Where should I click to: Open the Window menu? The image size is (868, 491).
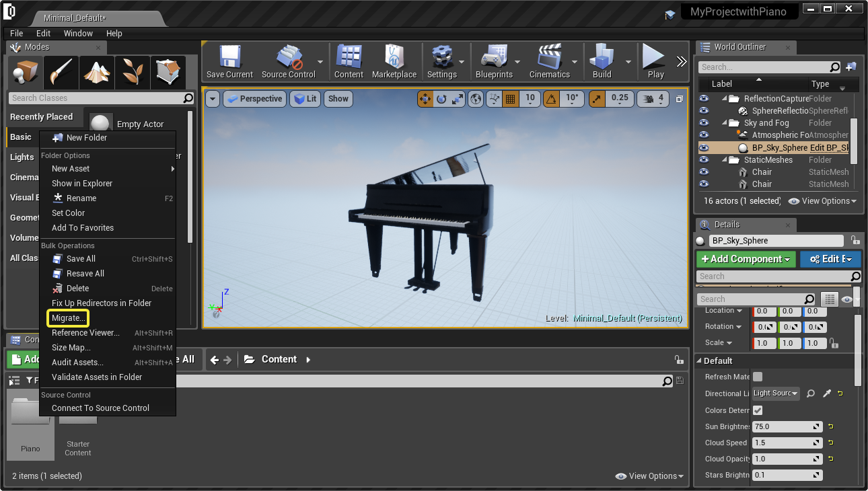(78, 33)
